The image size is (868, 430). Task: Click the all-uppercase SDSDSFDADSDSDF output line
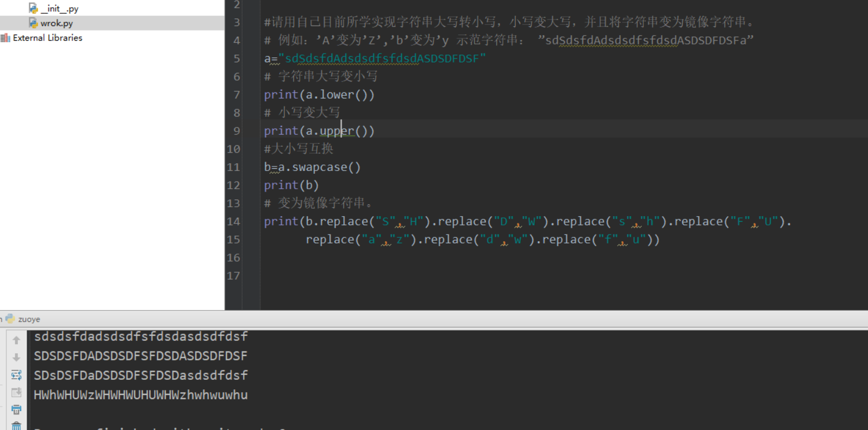click(140, 355)
